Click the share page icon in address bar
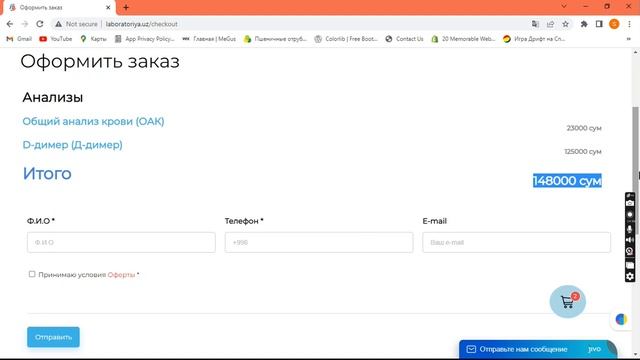 click(550, 24)
